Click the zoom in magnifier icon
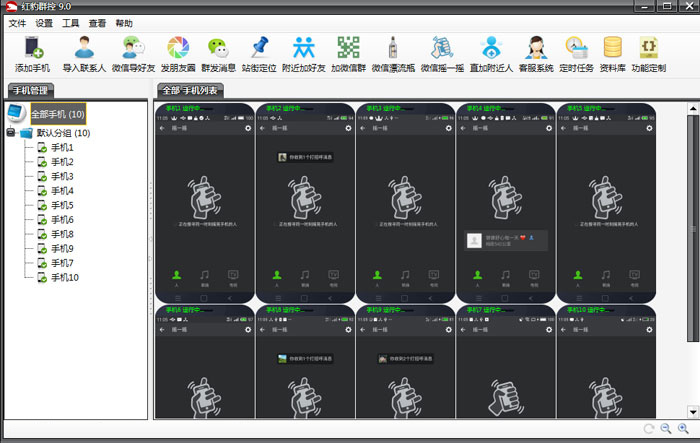This screenshot has width=700, height=443. coord(683,429)
